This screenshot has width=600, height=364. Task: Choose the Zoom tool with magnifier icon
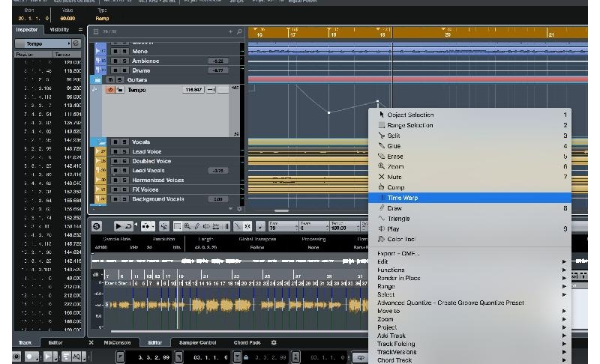pos(469,166)
